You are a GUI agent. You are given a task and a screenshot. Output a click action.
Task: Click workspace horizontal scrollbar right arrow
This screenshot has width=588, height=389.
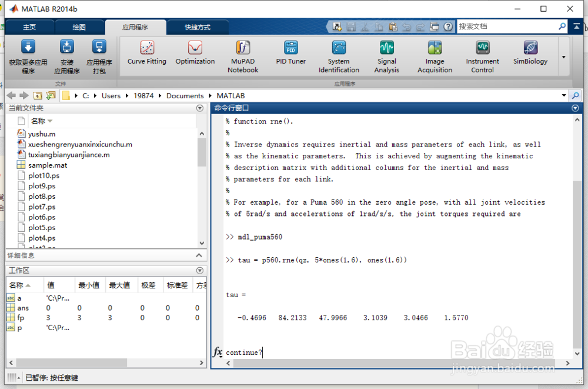pyautogui.click(x=201, y=363)
